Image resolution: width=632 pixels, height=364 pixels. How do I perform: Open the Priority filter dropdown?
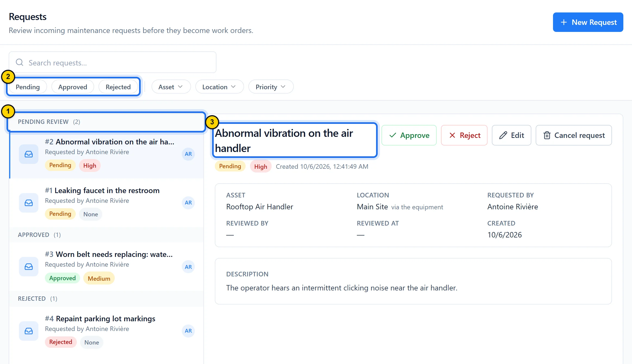[x=271, y=87]
